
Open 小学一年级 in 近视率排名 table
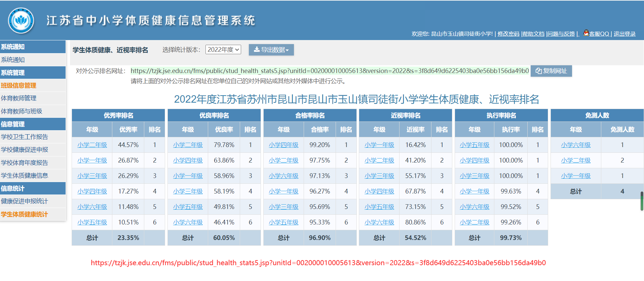(379, 145)
